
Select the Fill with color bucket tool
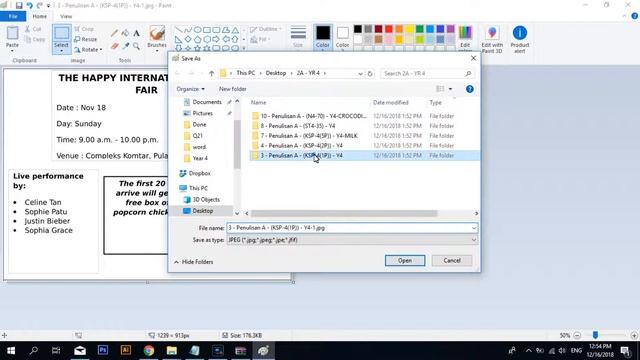click(x=125, y=33)
